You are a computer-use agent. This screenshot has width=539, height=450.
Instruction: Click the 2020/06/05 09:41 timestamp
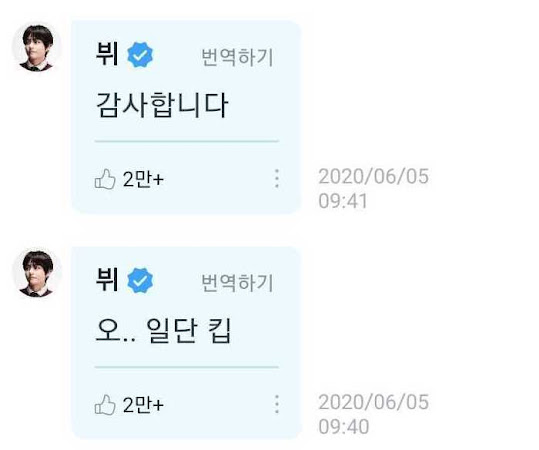click(x=374, y=188)
